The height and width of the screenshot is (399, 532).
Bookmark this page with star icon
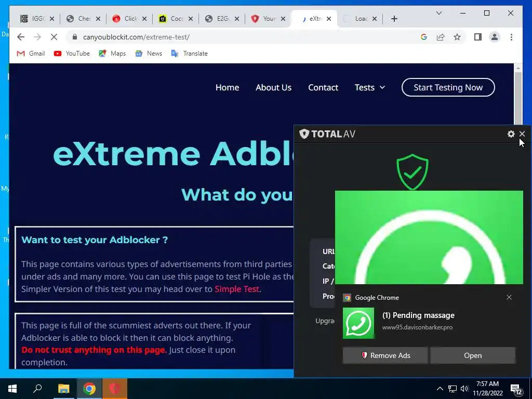tap(457, 37)
